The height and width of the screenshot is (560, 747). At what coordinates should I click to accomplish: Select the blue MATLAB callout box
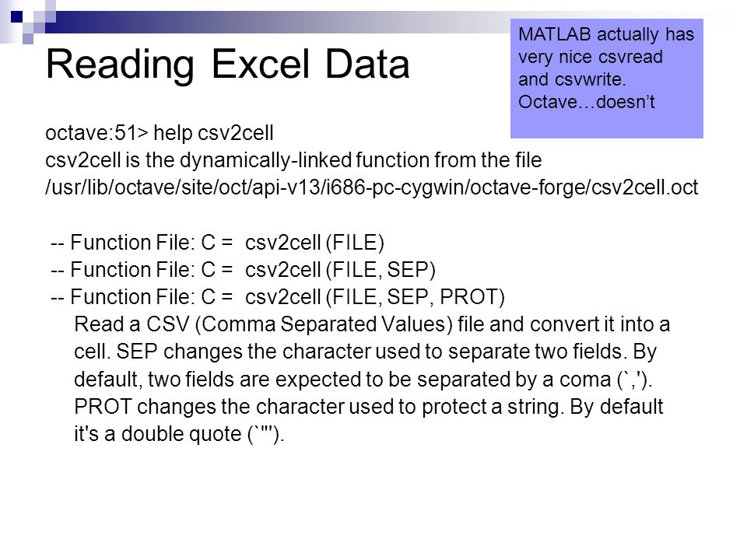[606, 79]
